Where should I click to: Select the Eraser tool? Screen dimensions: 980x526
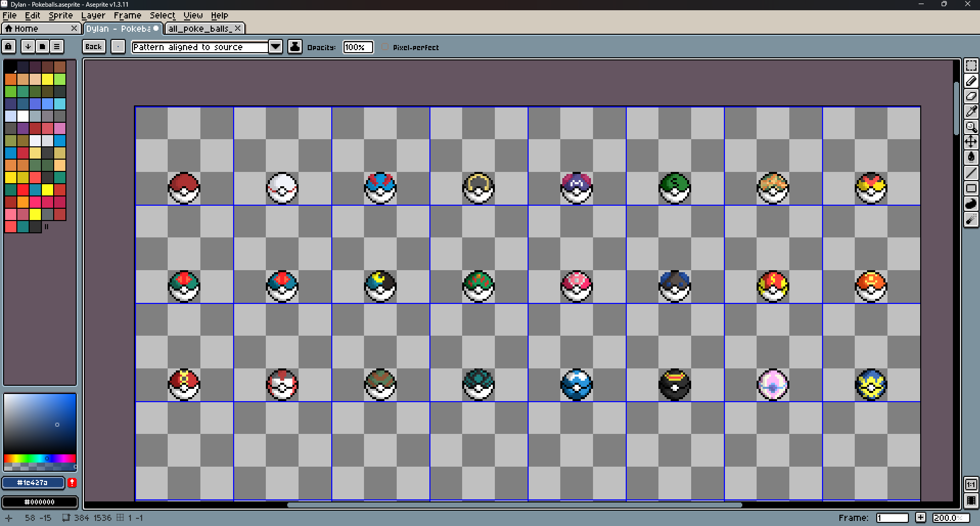(971, 96)
